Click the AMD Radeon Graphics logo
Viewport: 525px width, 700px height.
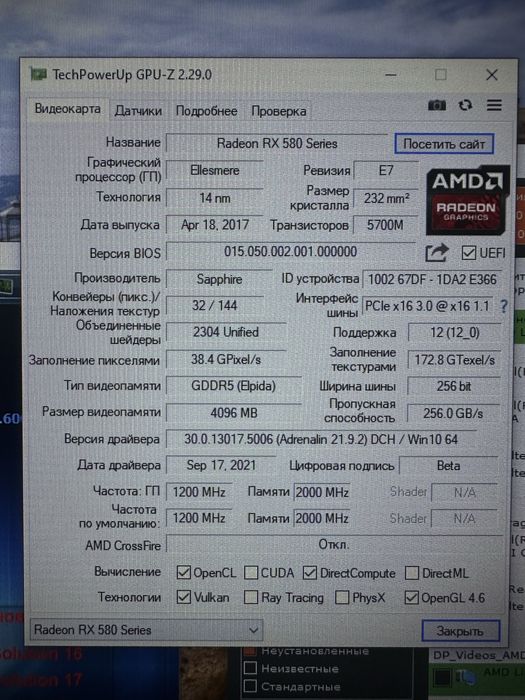coord(467,200)
